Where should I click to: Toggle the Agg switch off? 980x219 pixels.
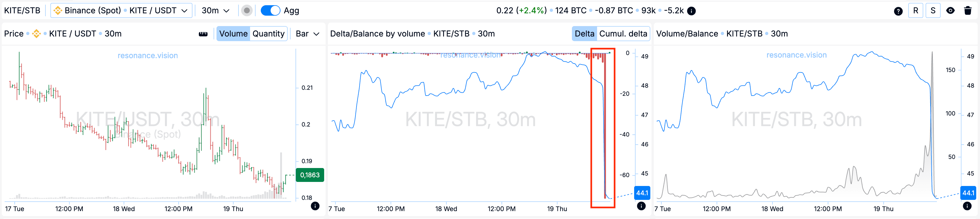pos(270,11)
